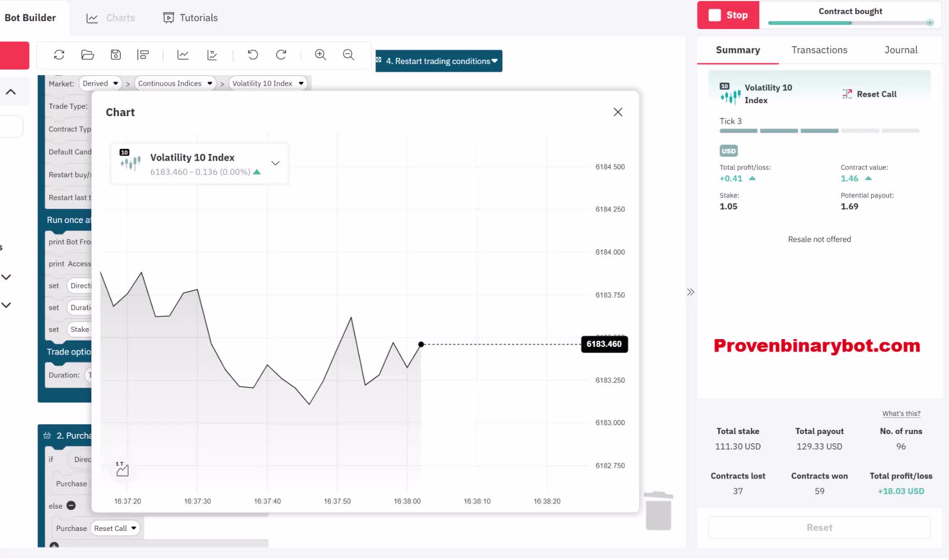Click the chart type icon in chart corner

pyautogui.click(x=122, y=469)
